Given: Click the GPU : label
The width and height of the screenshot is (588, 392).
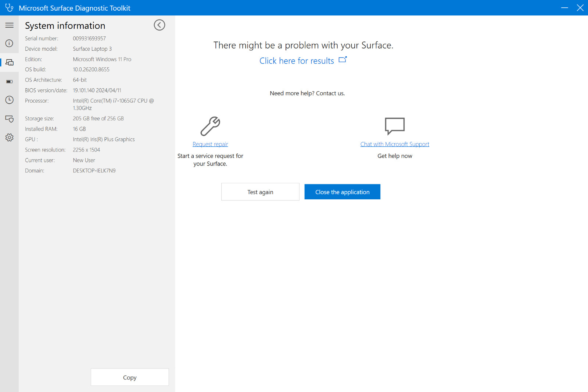Looking at the screenshot, I should (32, 139).
